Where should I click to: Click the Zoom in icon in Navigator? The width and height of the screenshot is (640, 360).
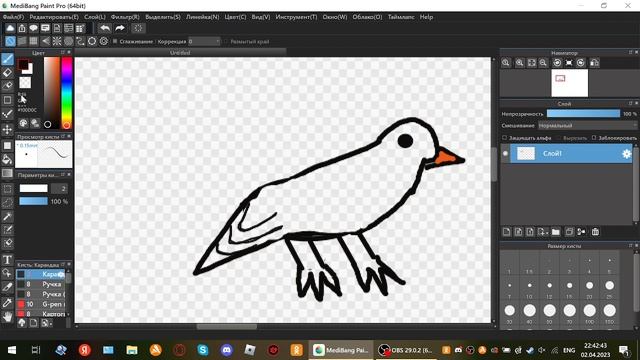(519, 63)
